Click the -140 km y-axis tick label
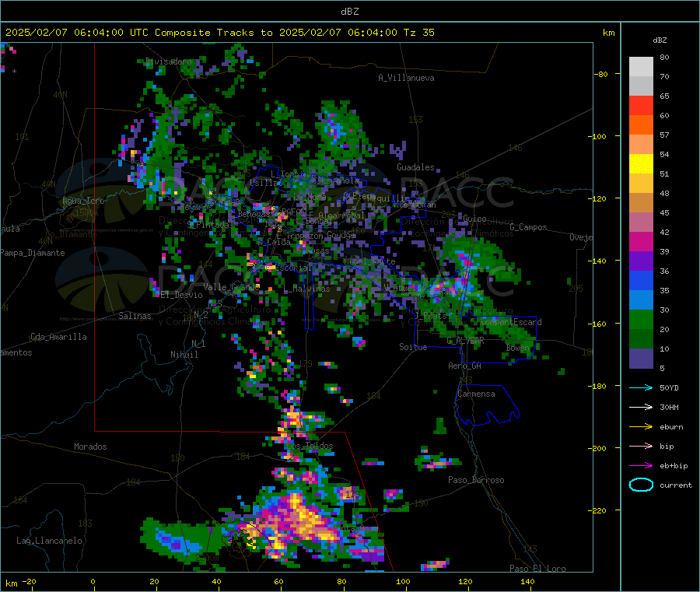The height and width of the screenshot is (592, 700). (x=599, y=261)
